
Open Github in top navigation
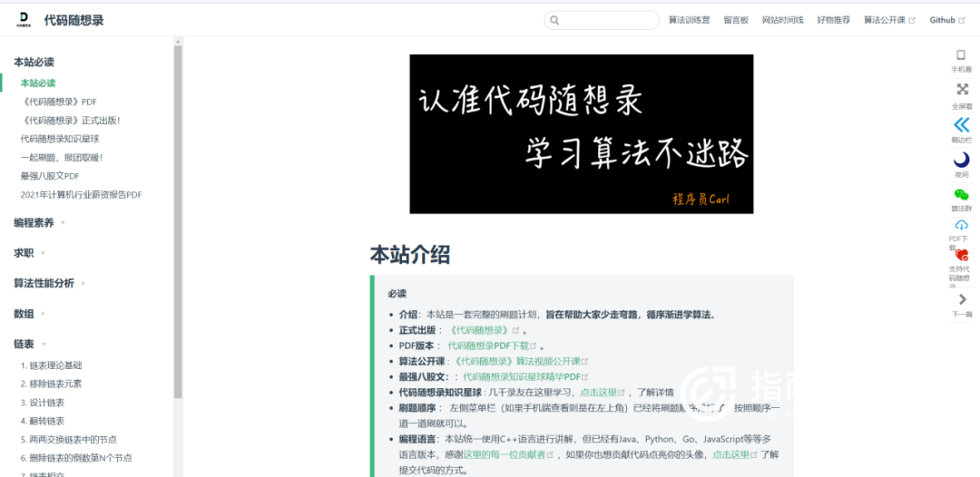pos(943,20)
